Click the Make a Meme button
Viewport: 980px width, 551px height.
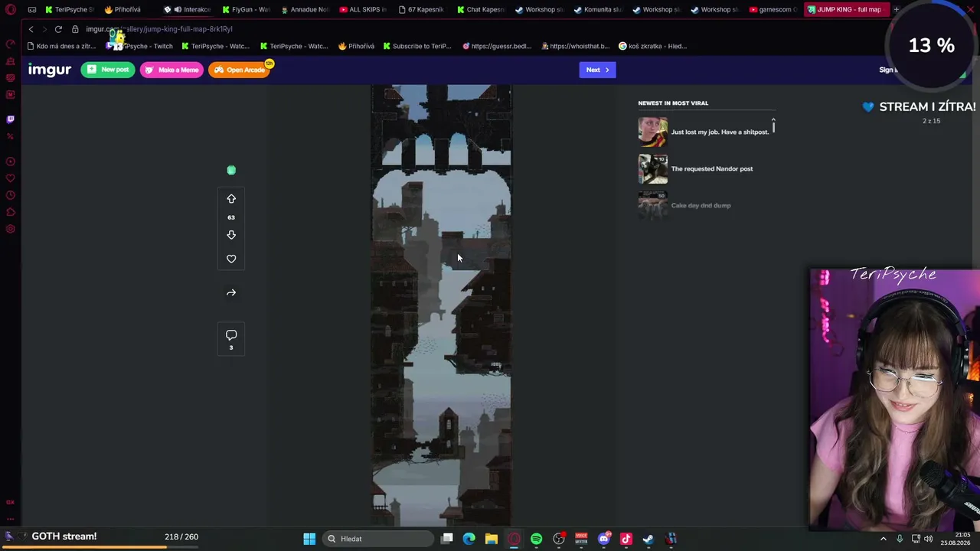click(x=171, y=70)
